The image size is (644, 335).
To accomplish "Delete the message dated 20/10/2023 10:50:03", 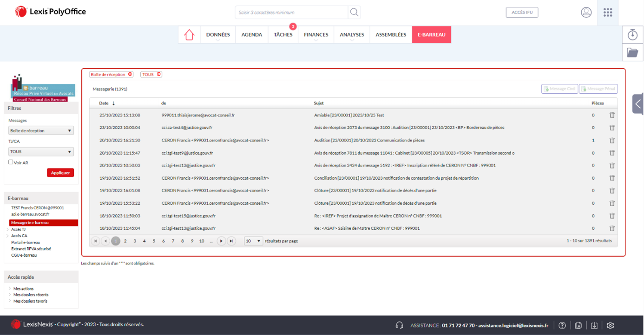I will pyautogui.click(x=612, y=165).
